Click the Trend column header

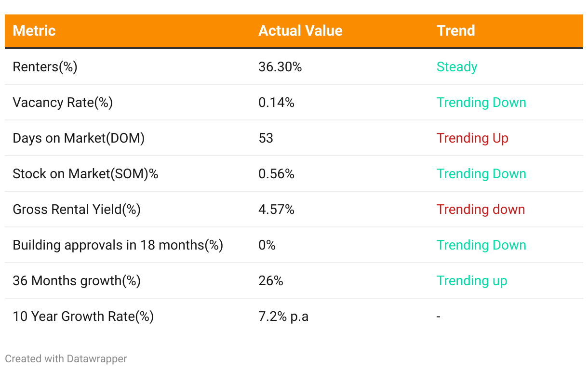pyautogui.click(x=455, y=31)
